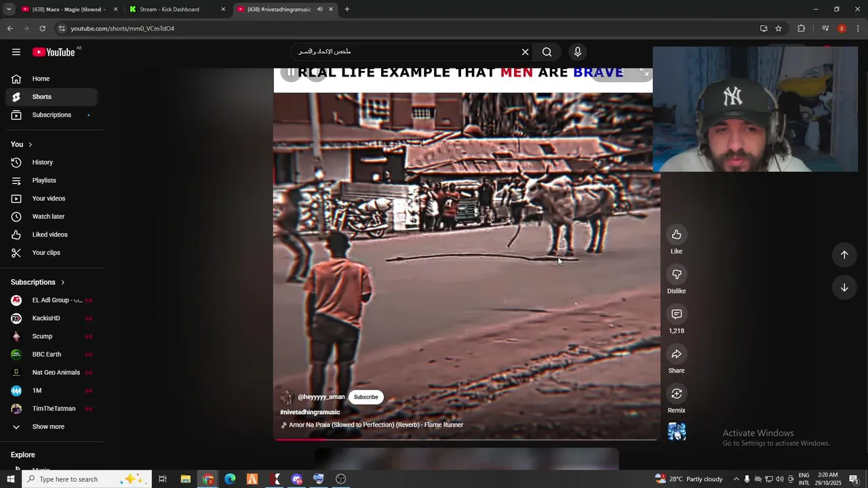Go to next short with down arrow
868x488 pixels.
844,287
